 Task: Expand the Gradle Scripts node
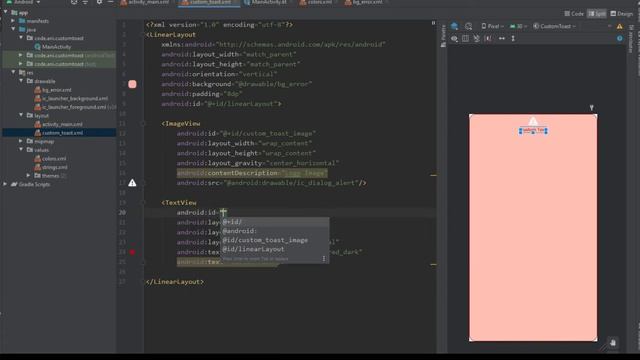5,184
